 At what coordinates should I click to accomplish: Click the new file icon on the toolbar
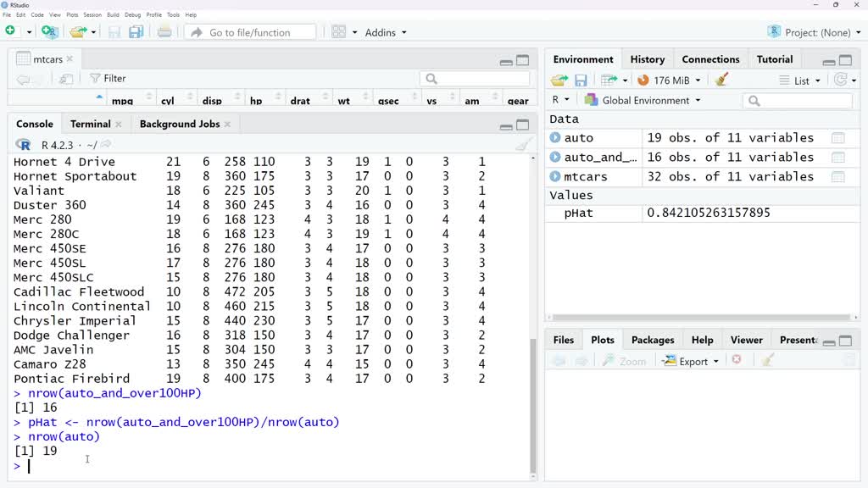[x=12, y=31]
